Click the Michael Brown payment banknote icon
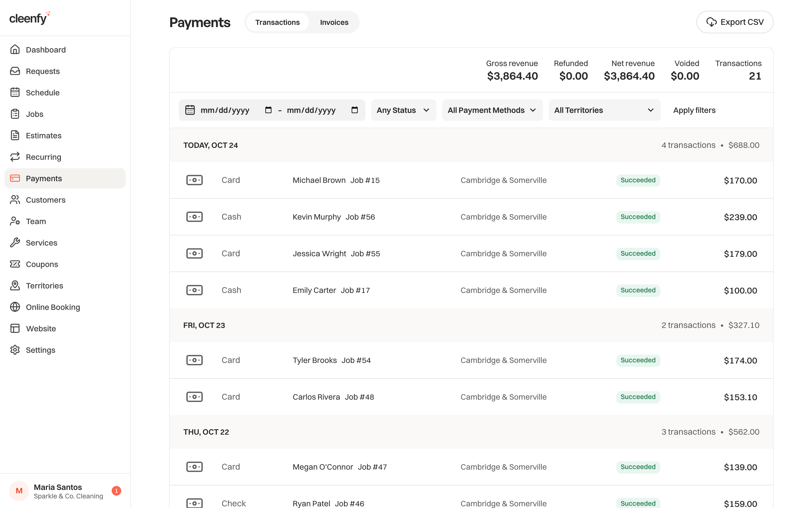 point(194,180)
